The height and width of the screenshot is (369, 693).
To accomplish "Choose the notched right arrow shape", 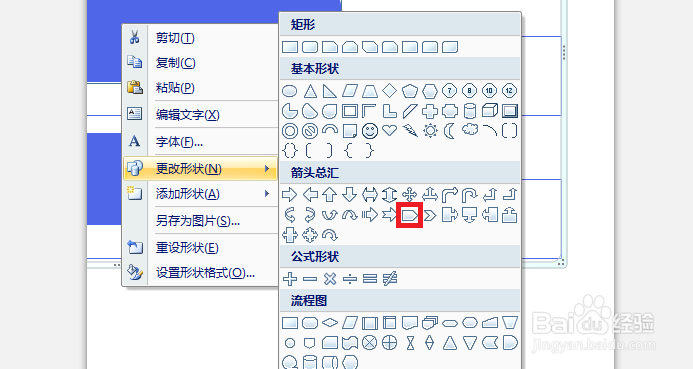I will pyautogui.click(x=389, y=215).
